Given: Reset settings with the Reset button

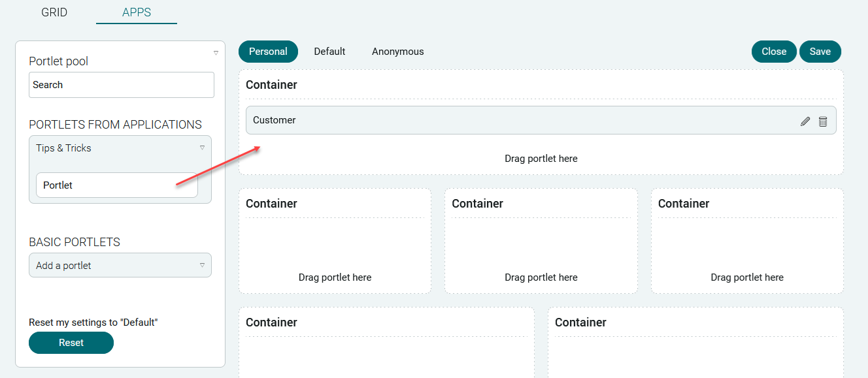Looking at the screenshot, I should [71, 343].
